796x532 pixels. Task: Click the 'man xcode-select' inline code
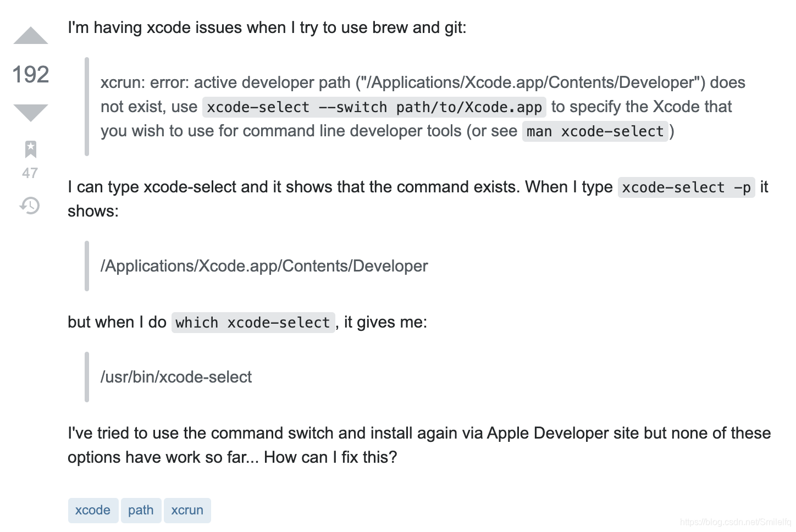coord(595,131)
